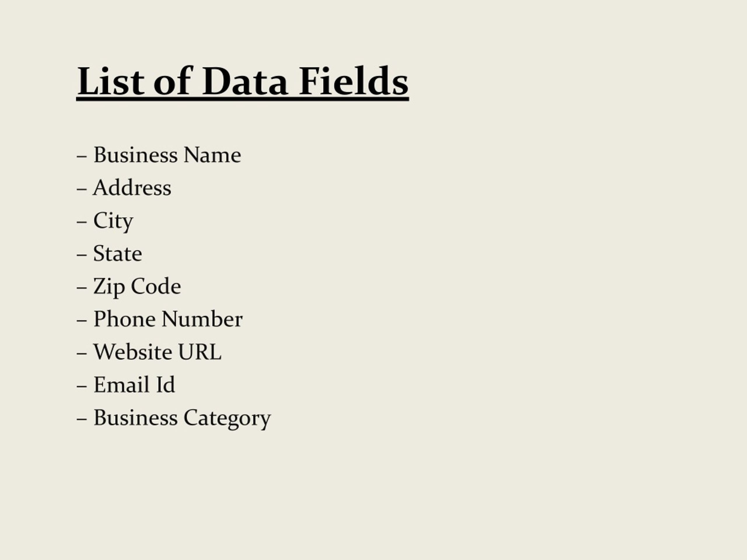Select the dash bullet before "Business Category"
Screen dimensions: 747x560
click(82, 419)
